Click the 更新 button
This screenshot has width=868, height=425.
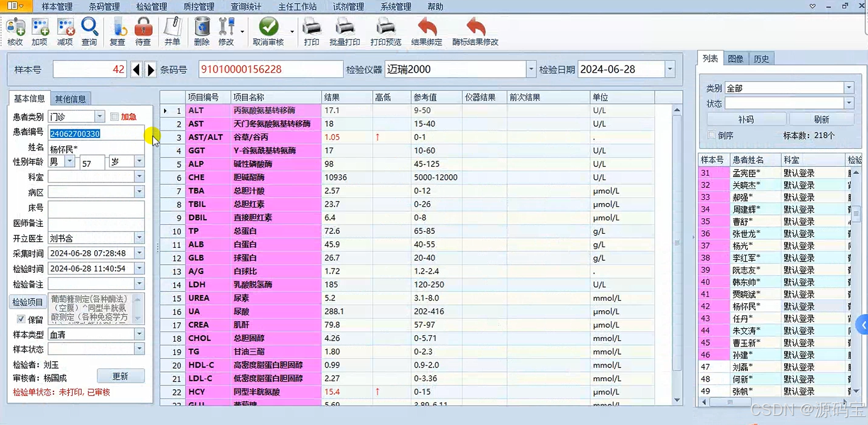tap(121, 376)
